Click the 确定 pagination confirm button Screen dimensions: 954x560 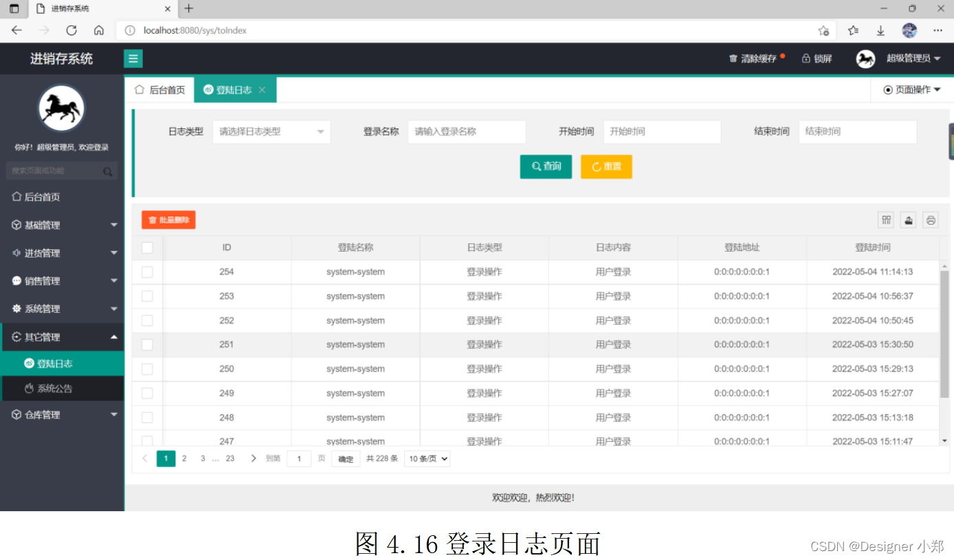point(346,459)
